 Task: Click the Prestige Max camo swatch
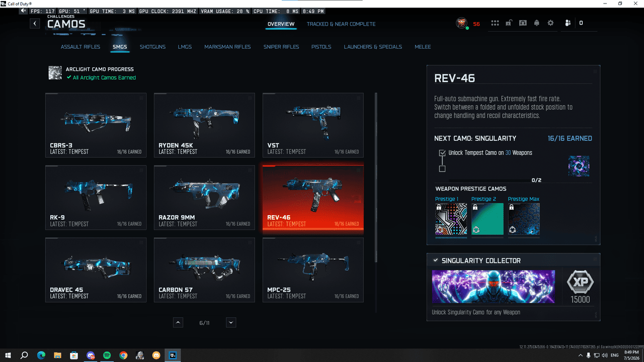coord(524,219)
